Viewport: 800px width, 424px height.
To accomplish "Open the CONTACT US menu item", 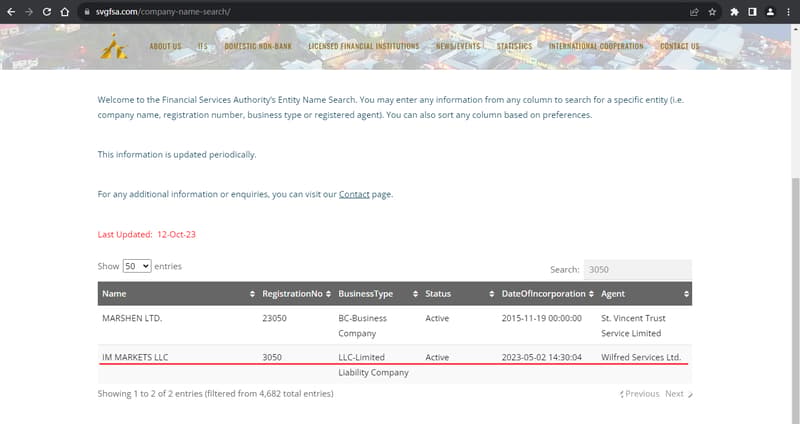I will pos(680,46).
